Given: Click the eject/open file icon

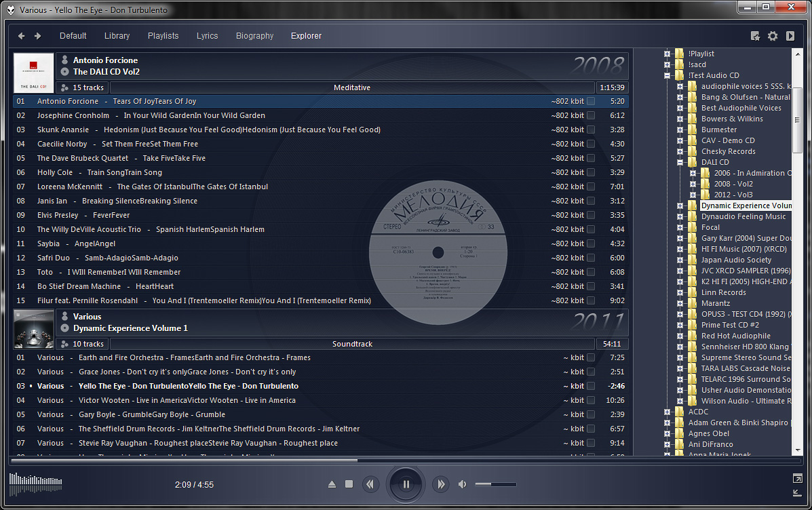Looking at the screenshot, I should 332,484.
